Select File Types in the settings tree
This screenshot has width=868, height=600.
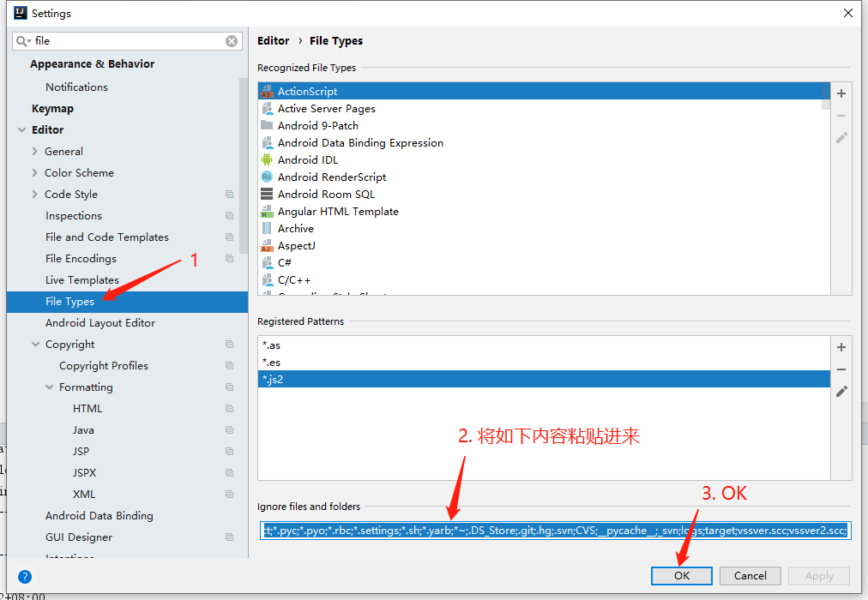coord(127,302)
